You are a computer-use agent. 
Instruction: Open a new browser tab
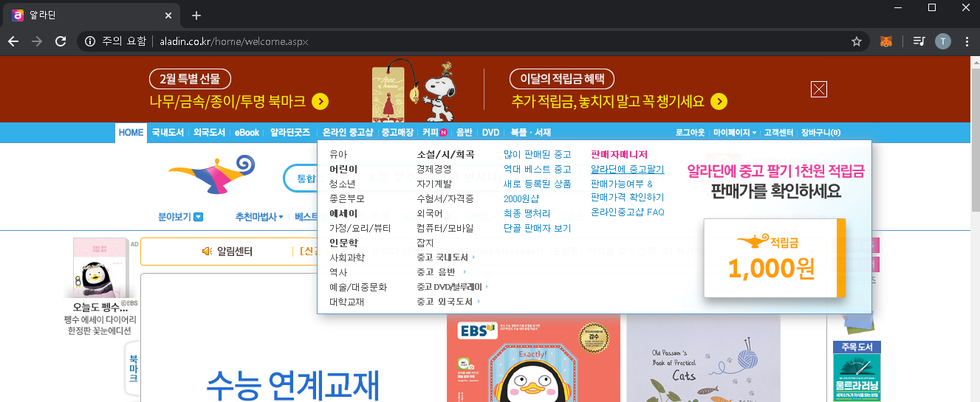click(x=196, y=15)
